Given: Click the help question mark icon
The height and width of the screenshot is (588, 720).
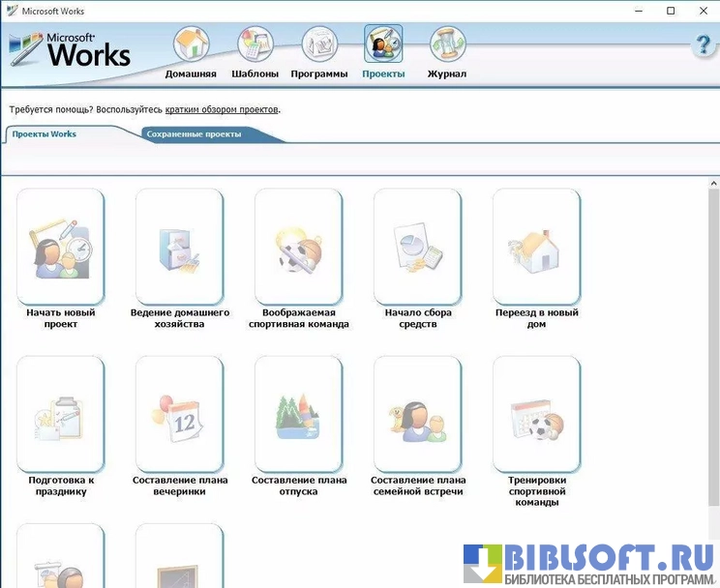Looking at the screenshot, I should (x=703, y=45).
